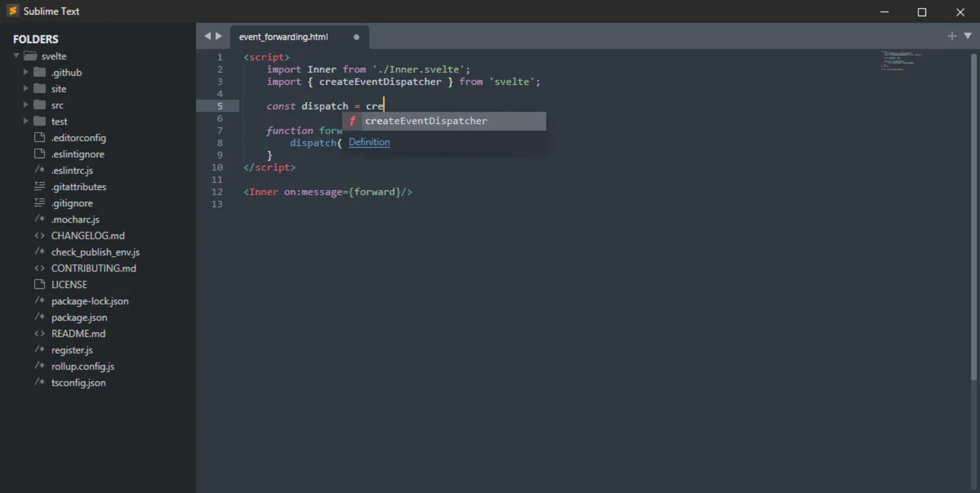Expand the .github folder
The height and width of the screenshot is (493, 980).
(x=26, y=72)
